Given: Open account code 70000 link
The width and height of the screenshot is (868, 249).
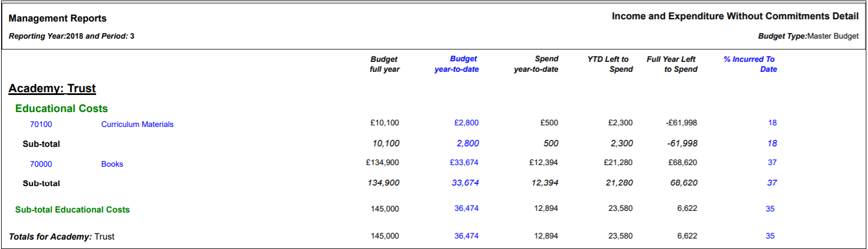Looking at the screenshot, I should pos(41,164).
